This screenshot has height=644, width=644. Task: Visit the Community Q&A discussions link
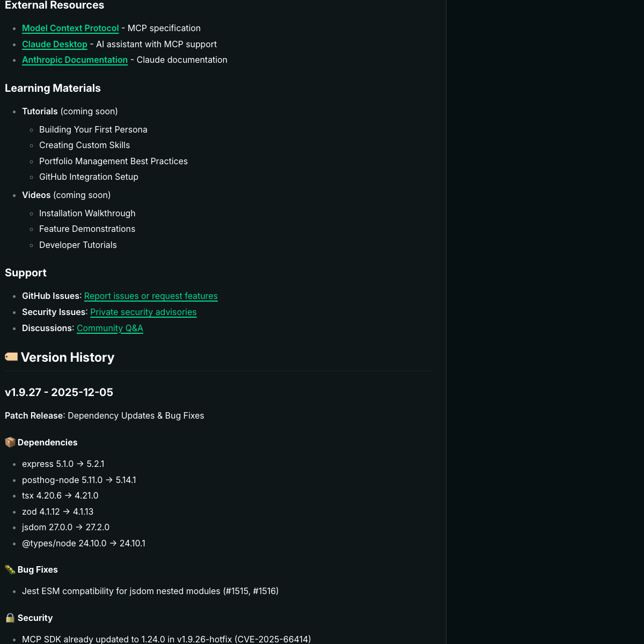tap(110, 328)
